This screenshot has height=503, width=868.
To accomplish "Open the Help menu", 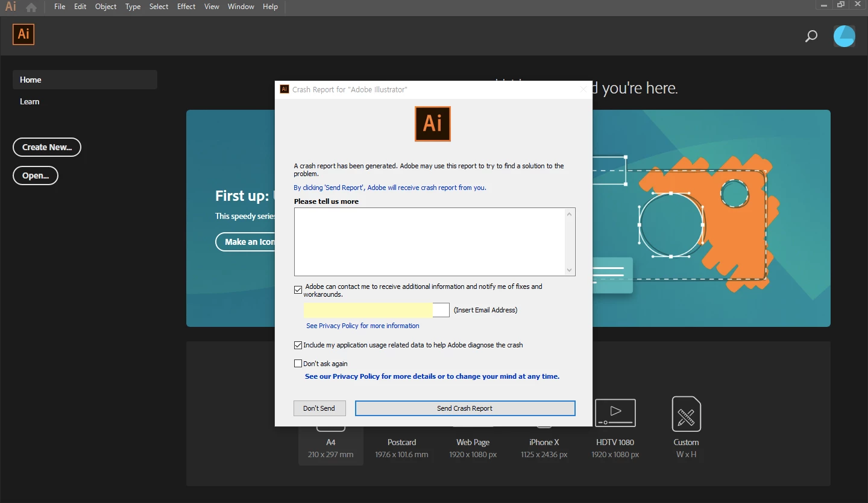I will 271,7.
